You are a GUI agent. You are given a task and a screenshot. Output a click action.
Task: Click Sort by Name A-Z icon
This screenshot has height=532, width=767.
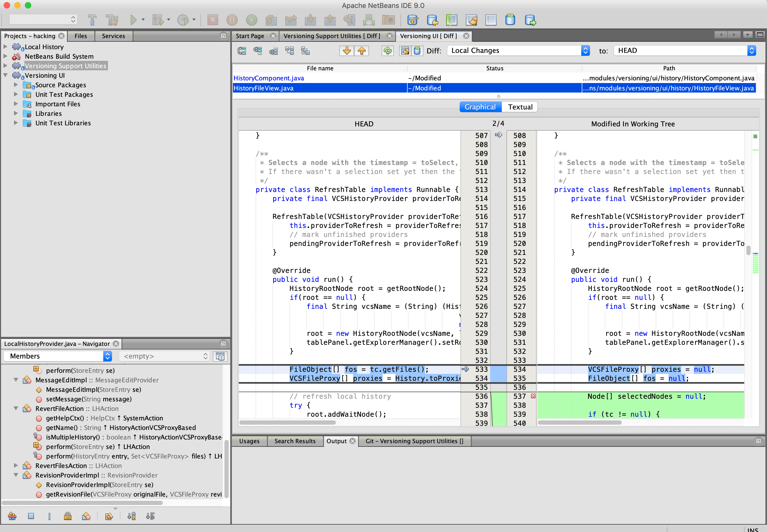[132, 516]
